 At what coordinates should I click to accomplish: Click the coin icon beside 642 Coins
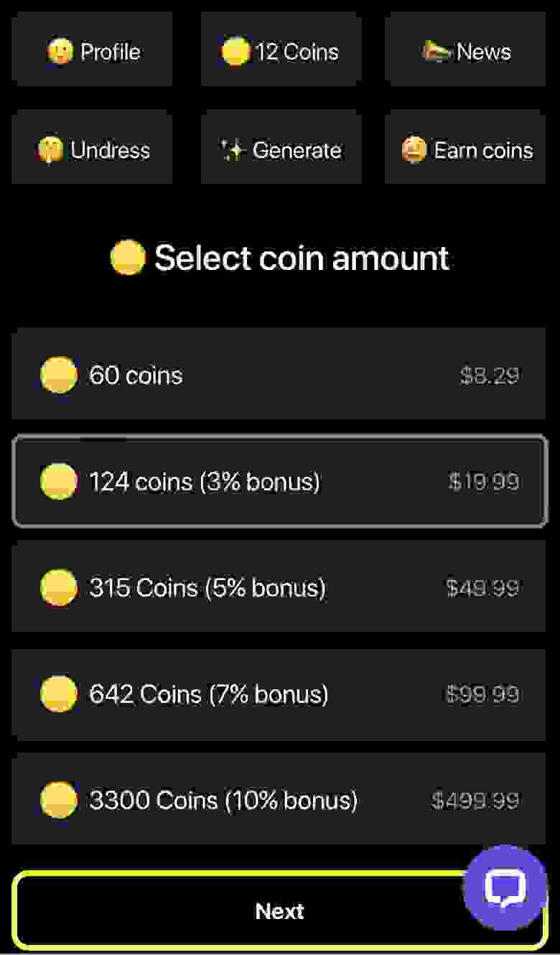point(58,694)
